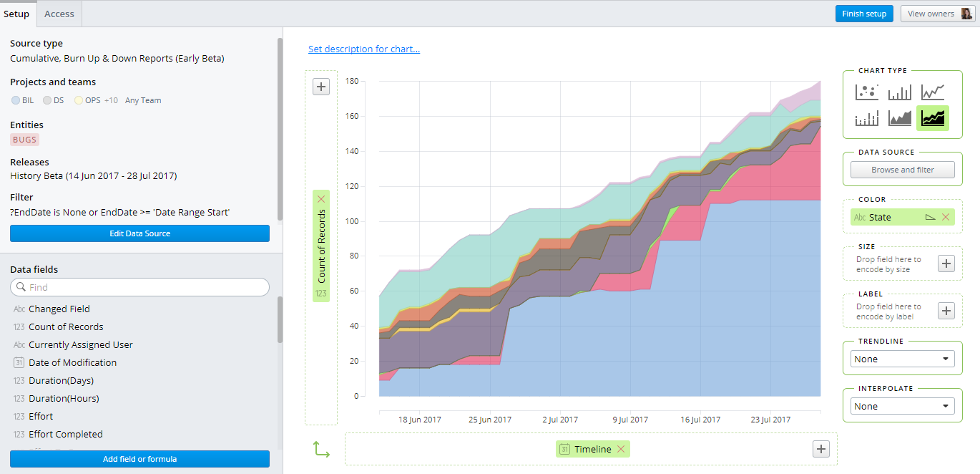Select the line chart type icon
The width and height of the screenshot is (980, 474).
coord(932,92)
